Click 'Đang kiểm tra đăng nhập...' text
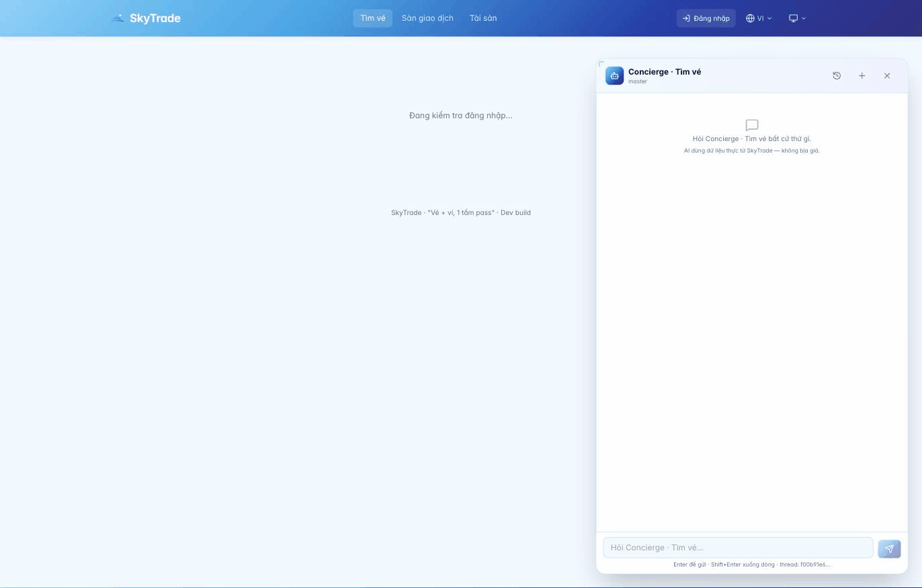The height and width of the screenshot is (588, 922). tap(461, 116)
